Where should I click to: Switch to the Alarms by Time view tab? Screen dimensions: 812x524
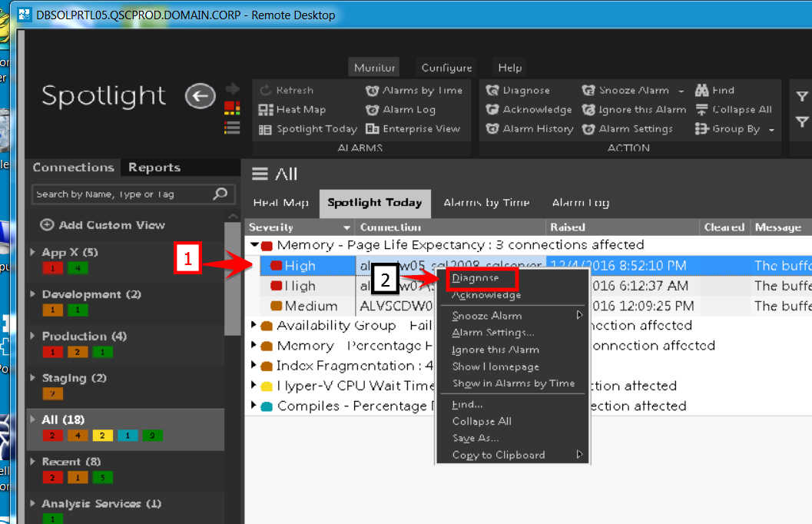coord(486,203)
